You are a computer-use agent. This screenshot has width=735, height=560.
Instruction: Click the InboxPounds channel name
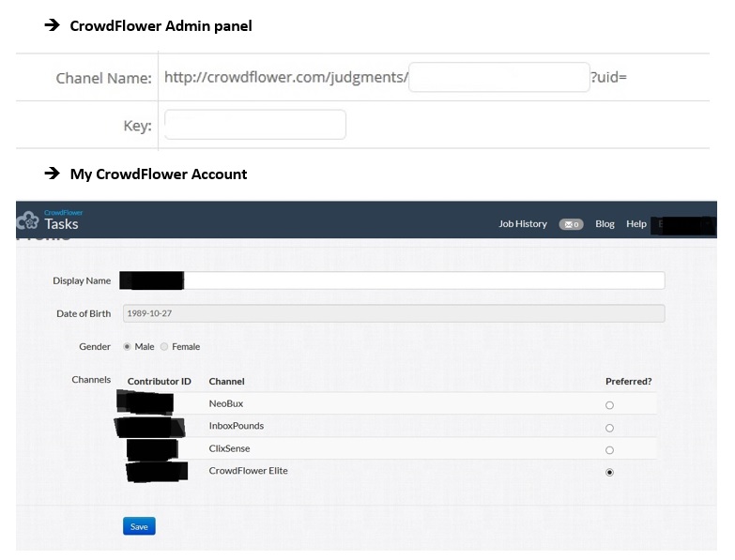pyautogui.click(x=237, y=426)
